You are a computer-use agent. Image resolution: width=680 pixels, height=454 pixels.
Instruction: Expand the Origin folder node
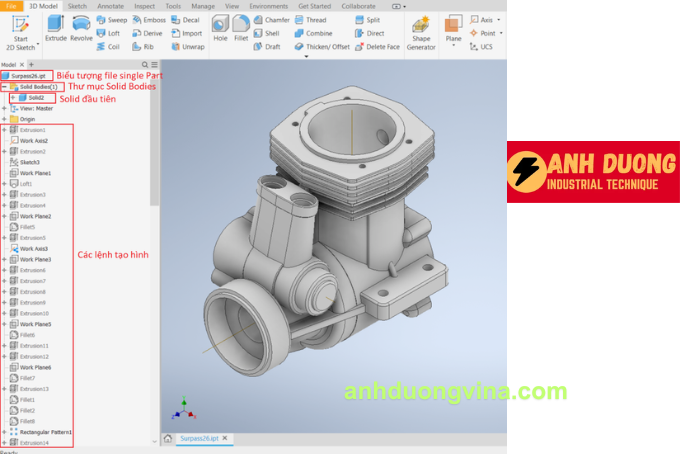[4, 119]
